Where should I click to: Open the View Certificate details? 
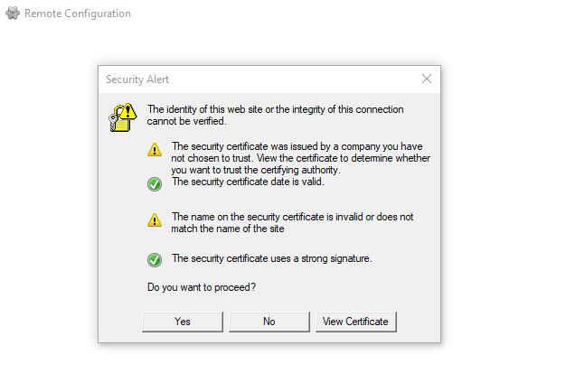(x=355, y=322)
